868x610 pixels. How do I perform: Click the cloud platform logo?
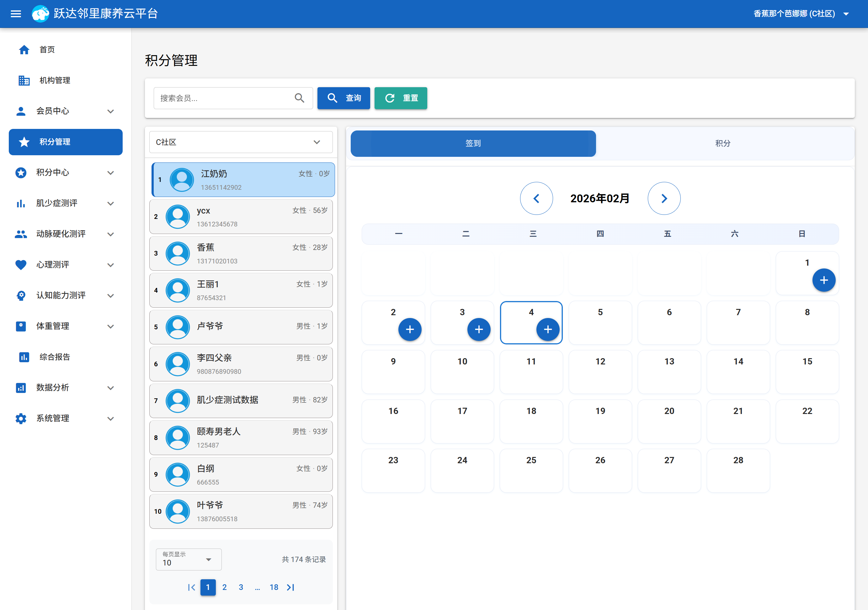[40, 14]
